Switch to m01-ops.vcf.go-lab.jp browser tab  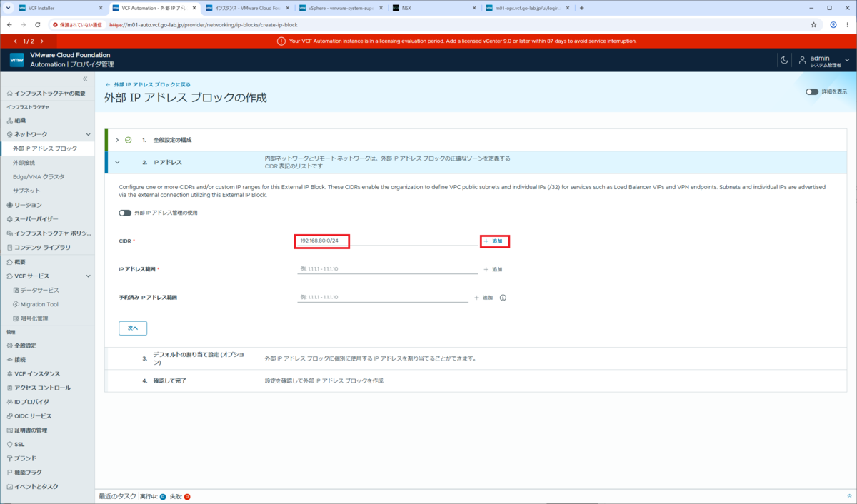(526, 8)
